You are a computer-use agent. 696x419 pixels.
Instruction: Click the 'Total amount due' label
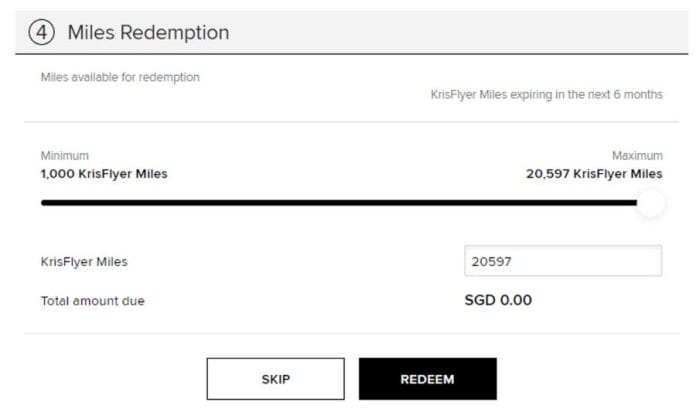click(x=92, y=301)
